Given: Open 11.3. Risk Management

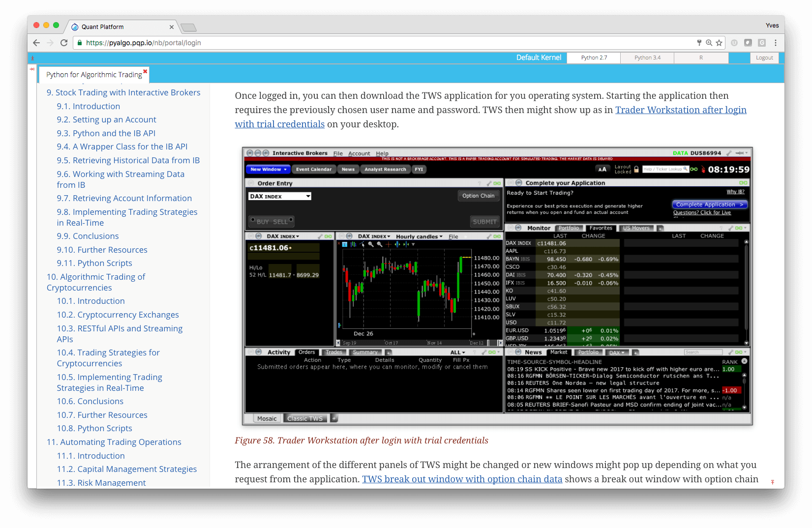Looking at the screenshot, I should pos(101,483).
